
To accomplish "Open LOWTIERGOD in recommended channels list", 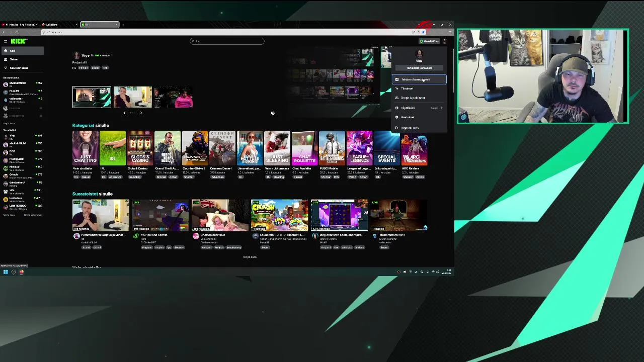I will click(x=22, y=206).
